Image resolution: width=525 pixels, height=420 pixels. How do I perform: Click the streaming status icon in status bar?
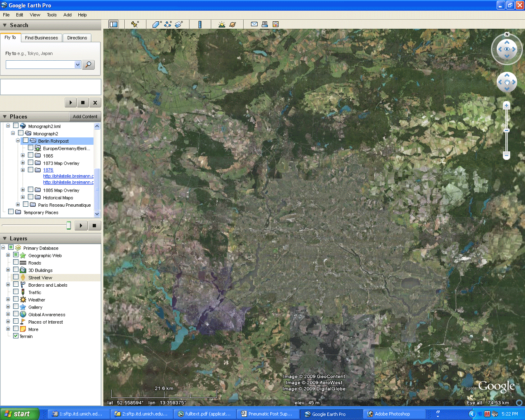tap(519, 403)
